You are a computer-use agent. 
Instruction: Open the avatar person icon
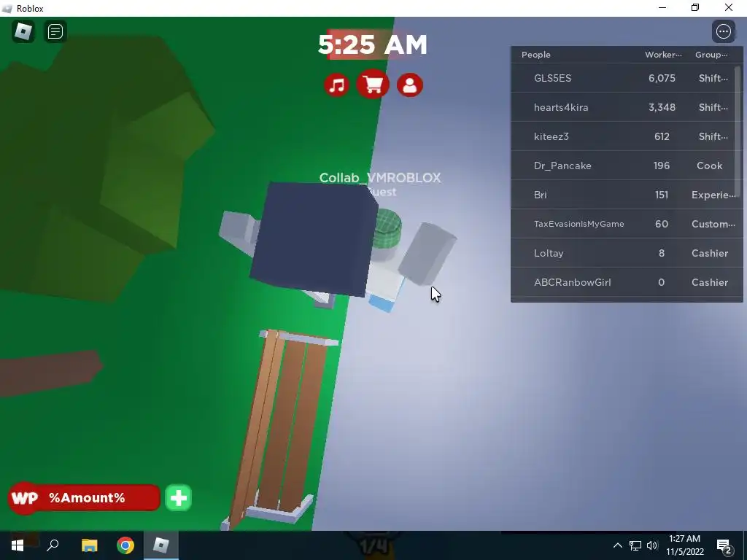pos(410,85)
